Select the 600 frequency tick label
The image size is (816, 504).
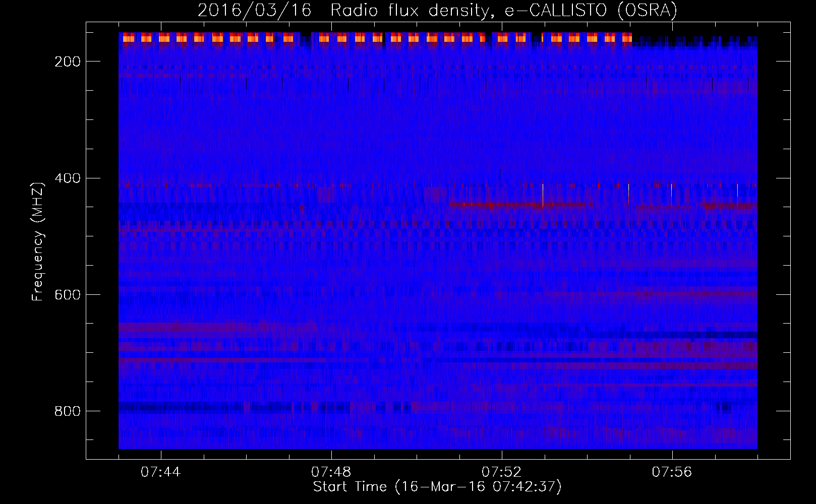coord(68,295)
